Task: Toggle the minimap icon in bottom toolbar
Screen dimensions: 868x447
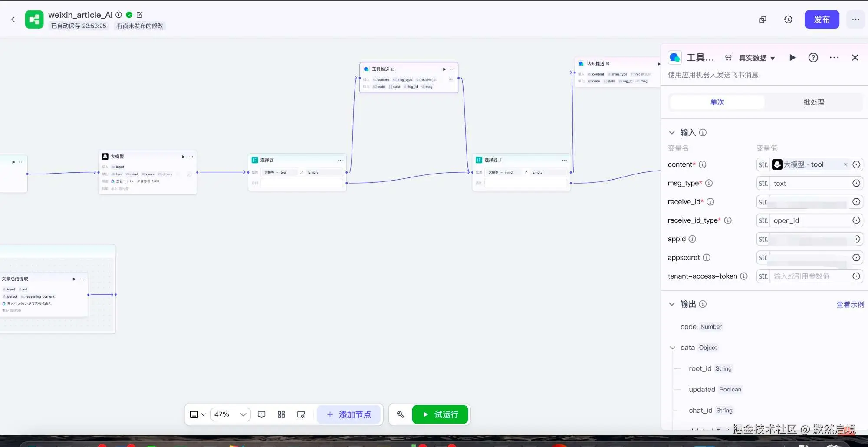Action: (301, 414)
